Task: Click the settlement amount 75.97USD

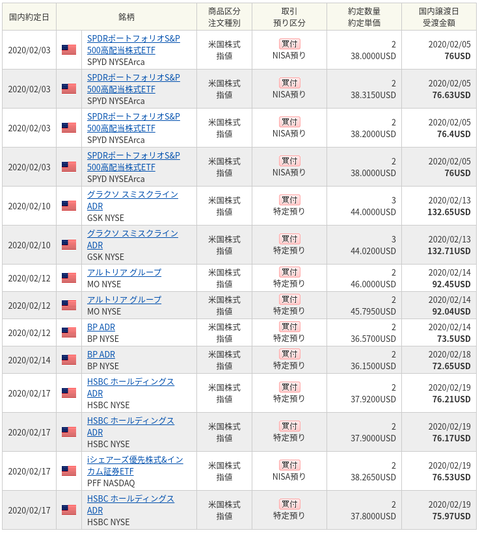Action: pos(451,516)
